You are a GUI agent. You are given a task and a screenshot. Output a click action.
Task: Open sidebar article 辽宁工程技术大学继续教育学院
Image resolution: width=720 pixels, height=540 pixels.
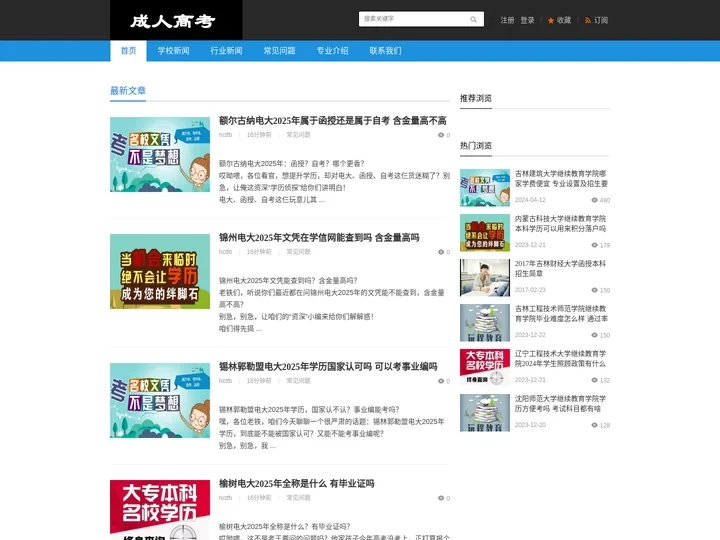click(x=560, y=359)
